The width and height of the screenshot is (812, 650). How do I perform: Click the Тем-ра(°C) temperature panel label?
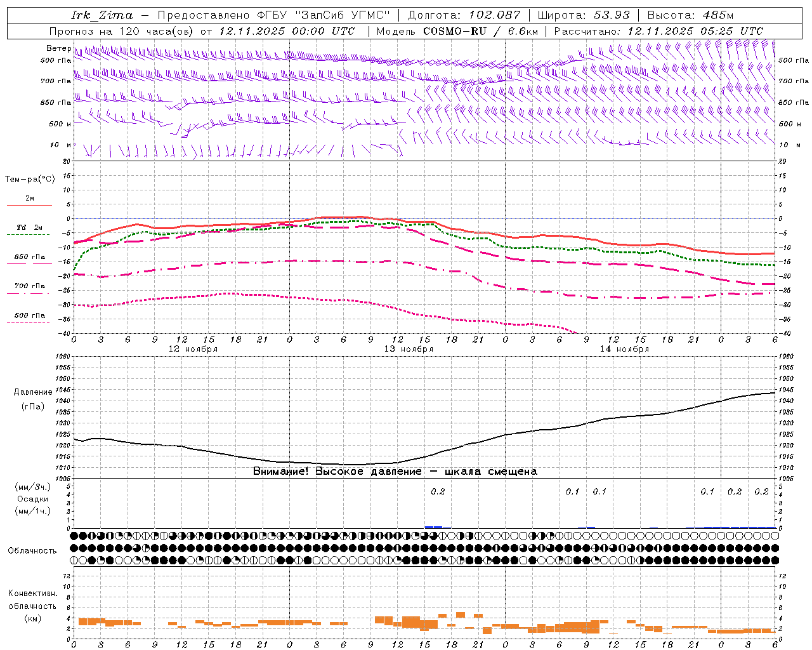pos(30,180)
